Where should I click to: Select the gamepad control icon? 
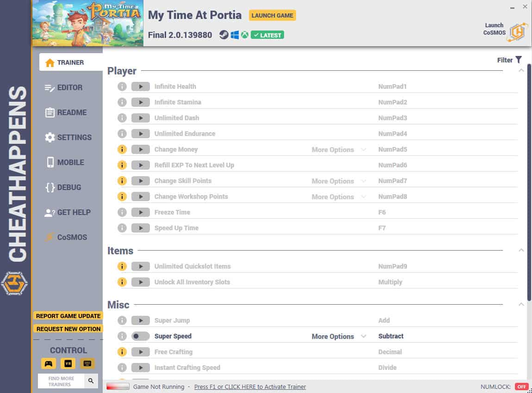point(49,363)
